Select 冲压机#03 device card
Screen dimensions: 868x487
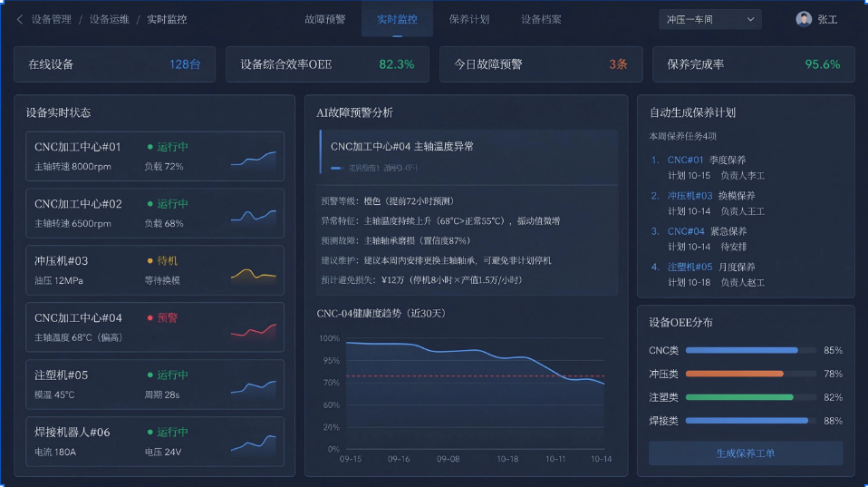tap(155, 270)
